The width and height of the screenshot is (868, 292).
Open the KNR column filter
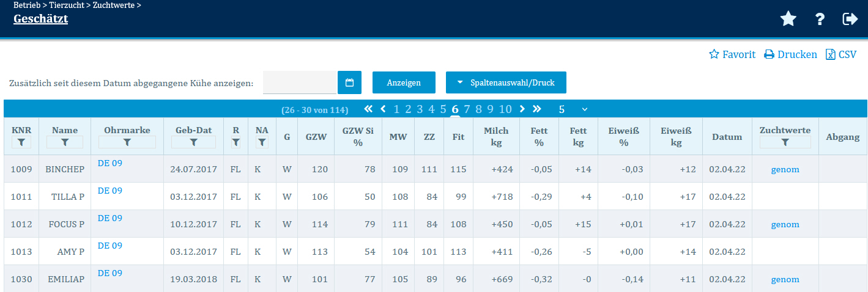click(21, 142)
